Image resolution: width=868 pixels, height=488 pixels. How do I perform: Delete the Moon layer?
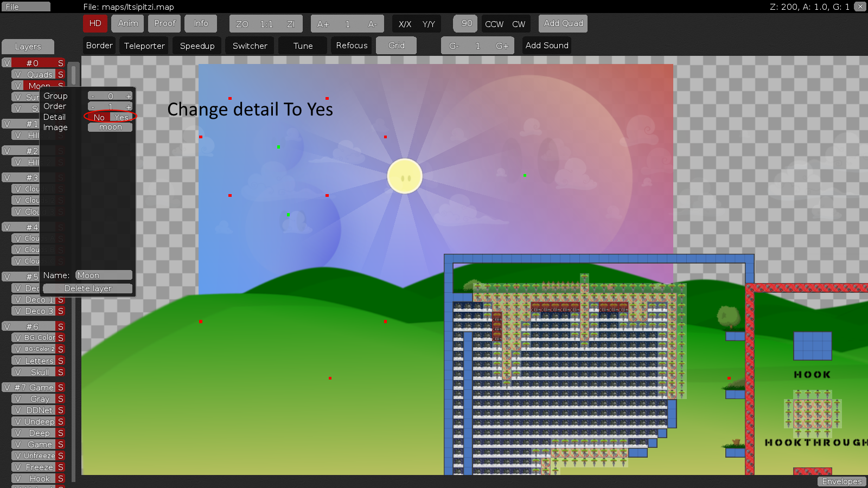[x=87, y=288]
